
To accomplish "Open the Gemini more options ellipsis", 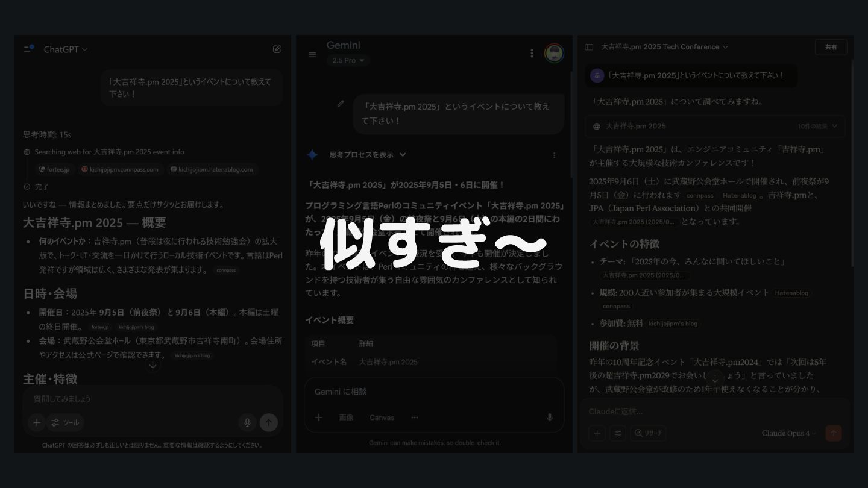I will coord(415,417).
